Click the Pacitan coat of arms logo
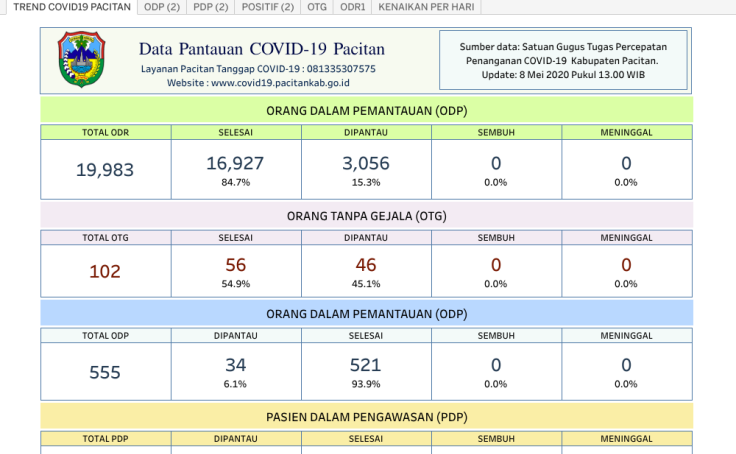 [80, 60]
